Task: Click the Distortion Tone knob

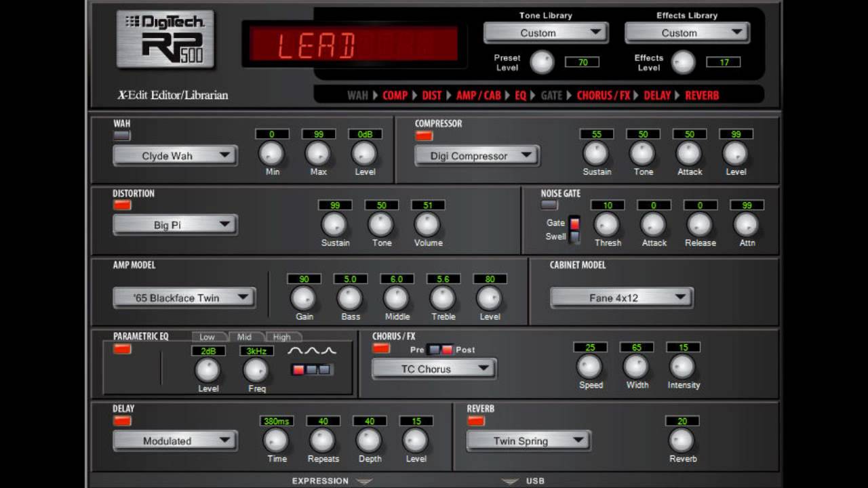Action: (x=380, y=224)
